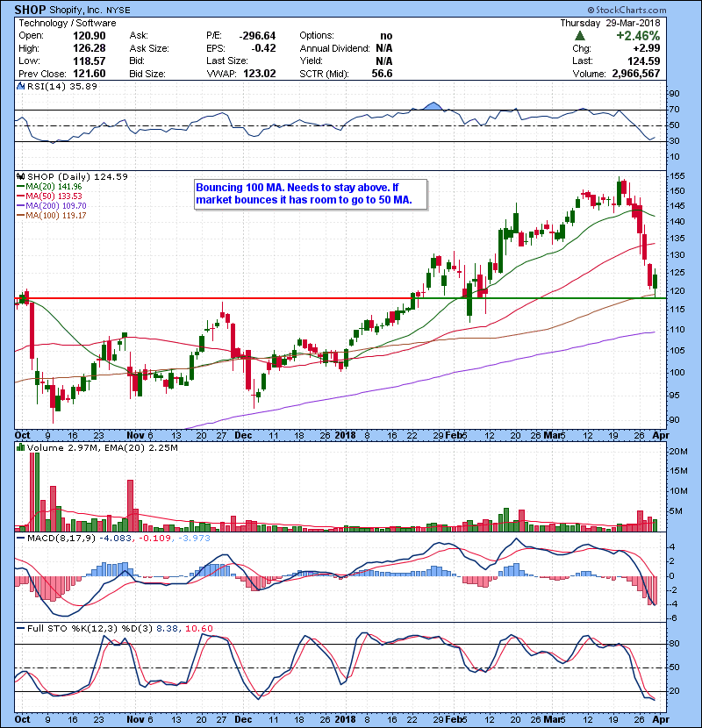The width and height of the screenshot is (702, 728).
Task: Click the 155 price axis label
Action: click(677, 176)
